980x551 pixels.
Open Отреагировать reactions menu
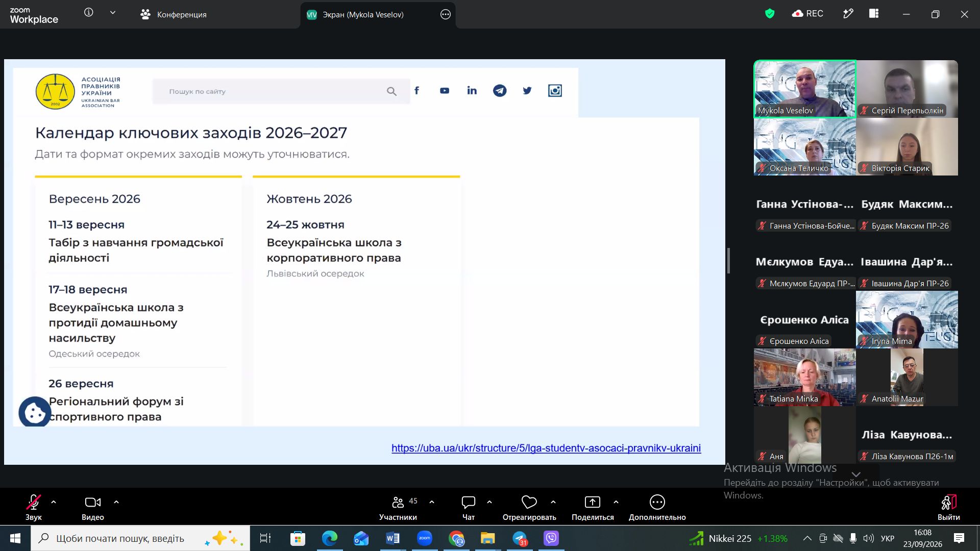point(529,507)
